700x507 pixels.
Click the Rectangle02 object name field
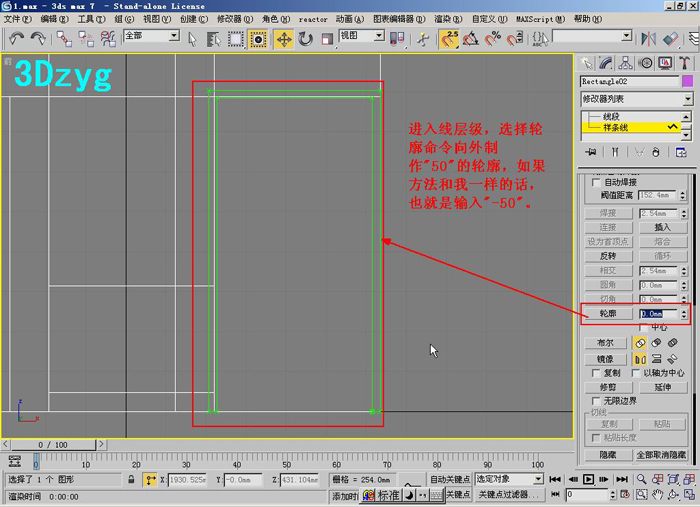click(629, 81)
